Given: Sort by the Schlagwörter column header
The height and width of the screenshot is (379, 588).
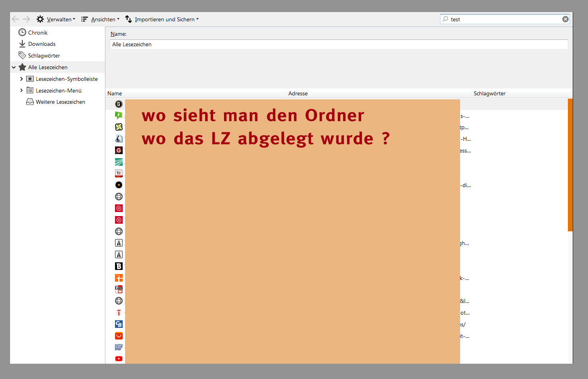Looking at the screenshot, I should pos(489,93).
